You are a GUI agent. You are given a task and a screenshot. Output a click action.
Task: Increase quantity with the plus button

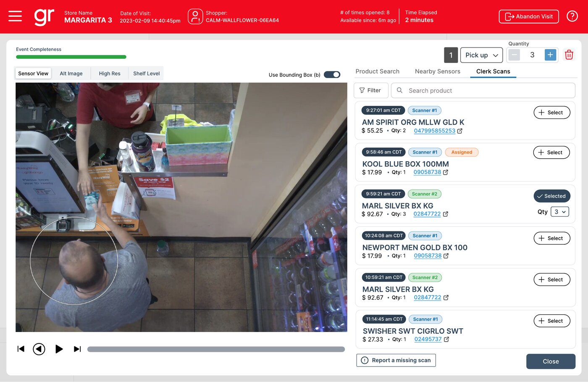[550, 55]
